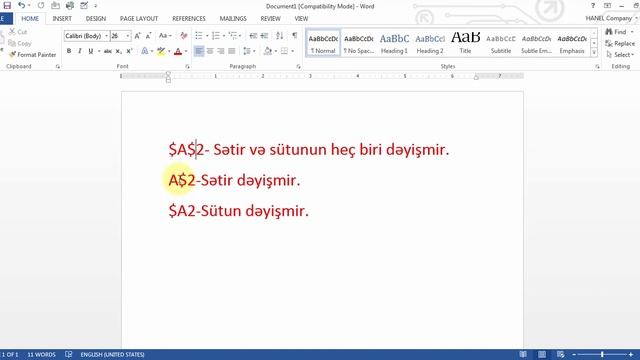
Task: Click the Select button
Action: 620,54
